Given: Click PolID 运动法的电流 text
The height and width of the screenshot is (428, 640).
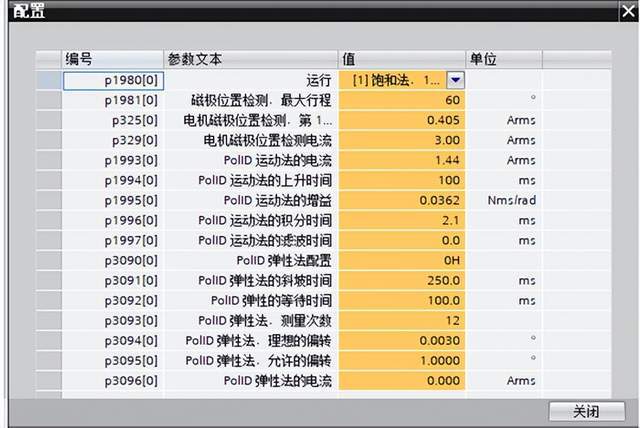Looking at the screenshot, I should (x=278, y=160).
